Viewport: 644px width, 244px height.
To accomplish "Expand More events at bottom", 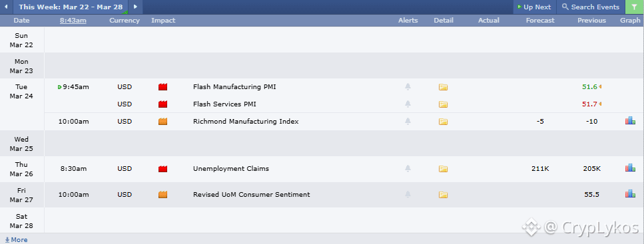I will click(x=16, y=240).
